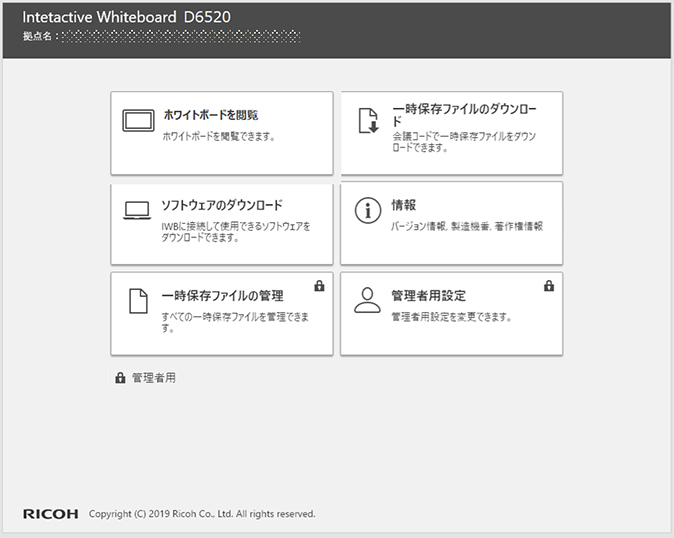Click the administrator person icon

tap(367, 300)
